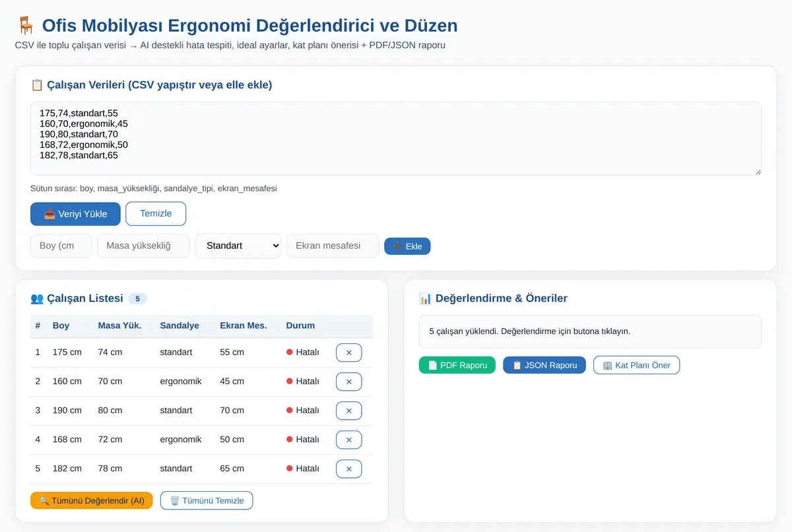Viewport: 792px width, 532px height.
Task: Click the '5 çalışan yüklendi' status message
Action: tap(530, 331)
